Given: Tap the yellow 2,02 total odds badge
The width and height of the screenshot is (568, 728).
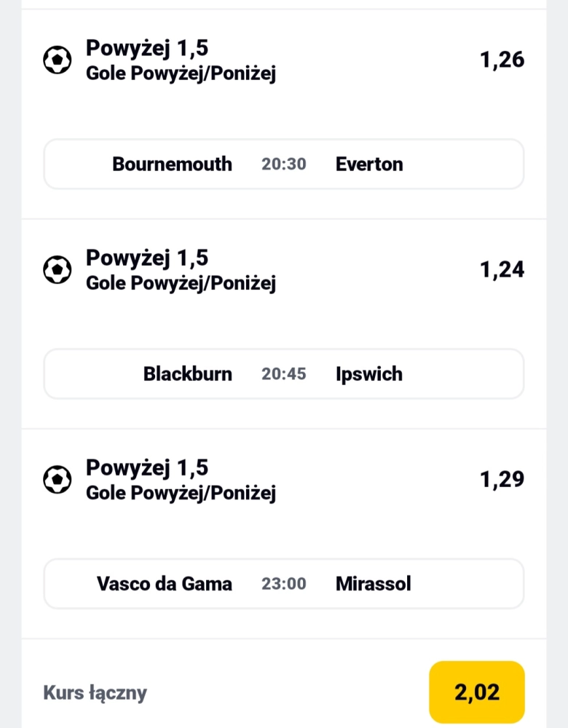Looking at the screenshot, I should (x=477, y=692).
